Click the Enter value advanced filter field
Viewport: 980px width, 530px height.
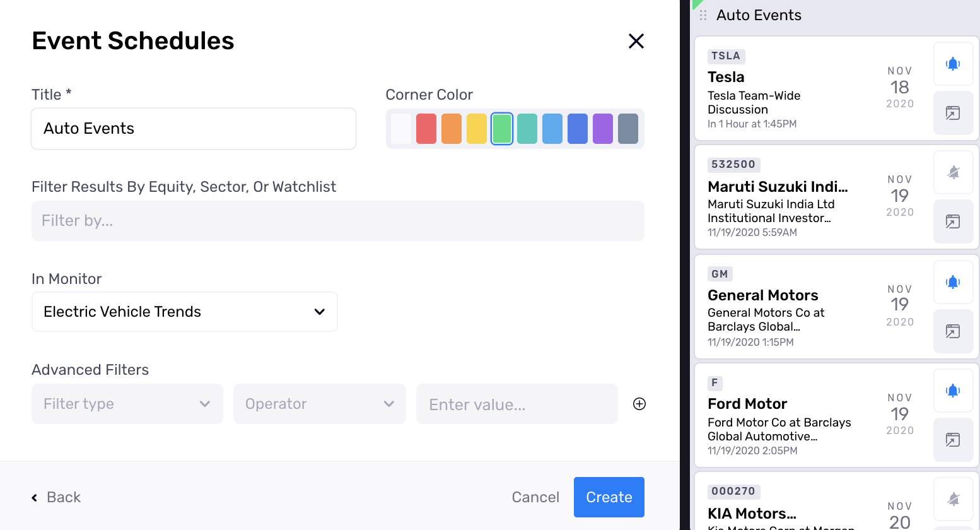click(517, 404)
